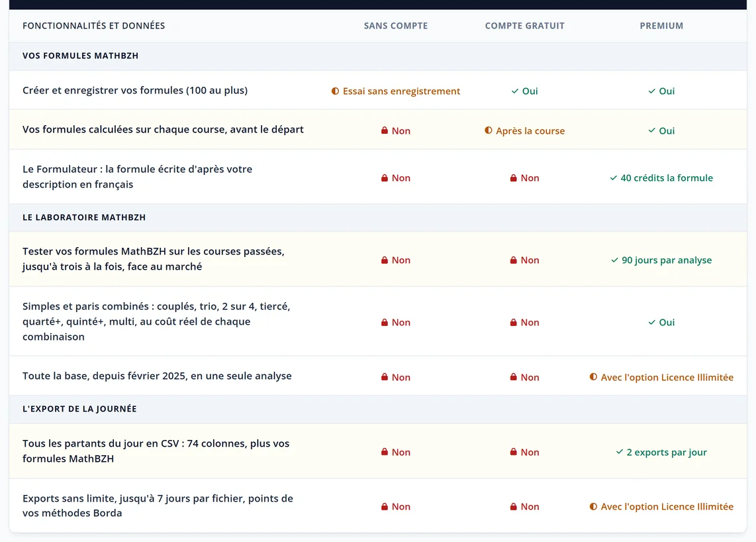Click the checkmark next to 40 crédits la formule
Viewport: 756px width, 542px height.
613,178
